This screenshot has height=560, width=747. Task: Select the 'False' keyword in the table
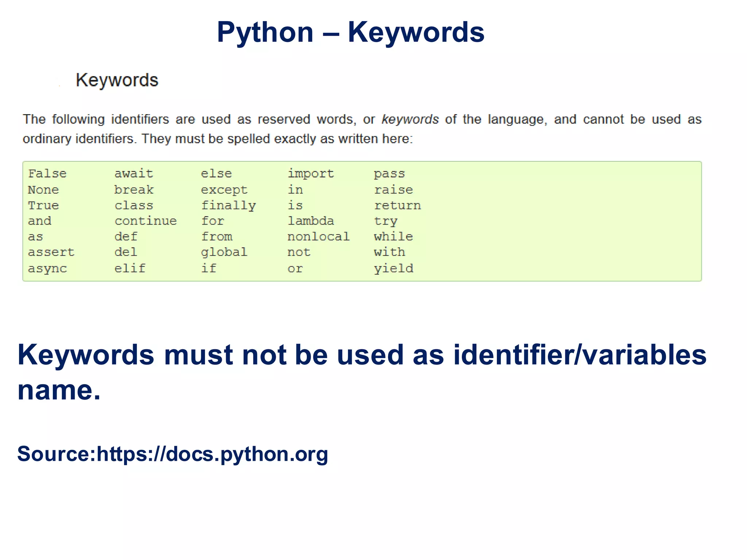(x=47, y=174)
